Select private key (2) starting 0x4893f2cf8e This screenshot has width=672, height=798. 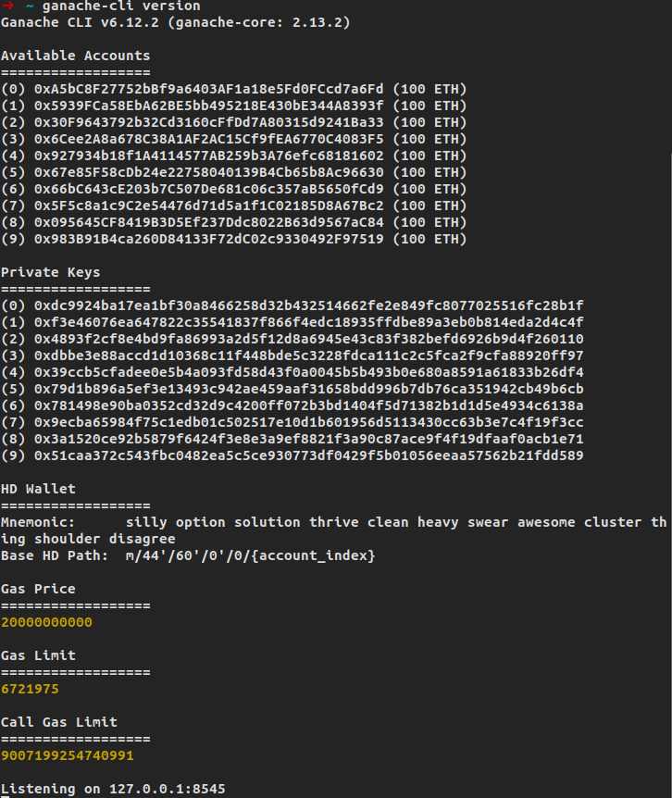(x=309, y=339)
